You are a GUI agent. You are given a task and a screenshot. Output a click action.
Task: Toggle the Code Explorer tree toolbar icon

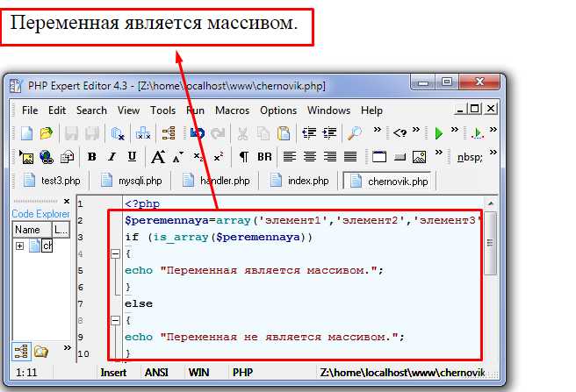[169, 133]
